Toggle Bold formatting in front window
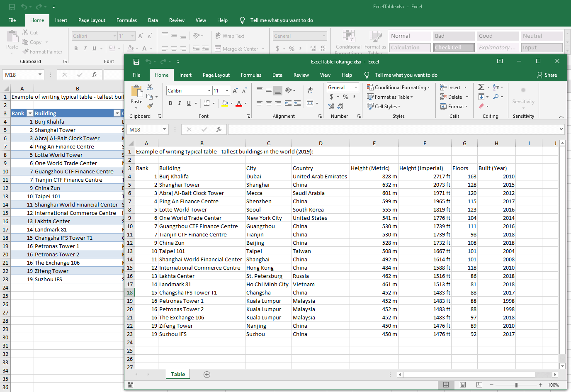The width and height of the screenshot is (571, 392). 170,103
